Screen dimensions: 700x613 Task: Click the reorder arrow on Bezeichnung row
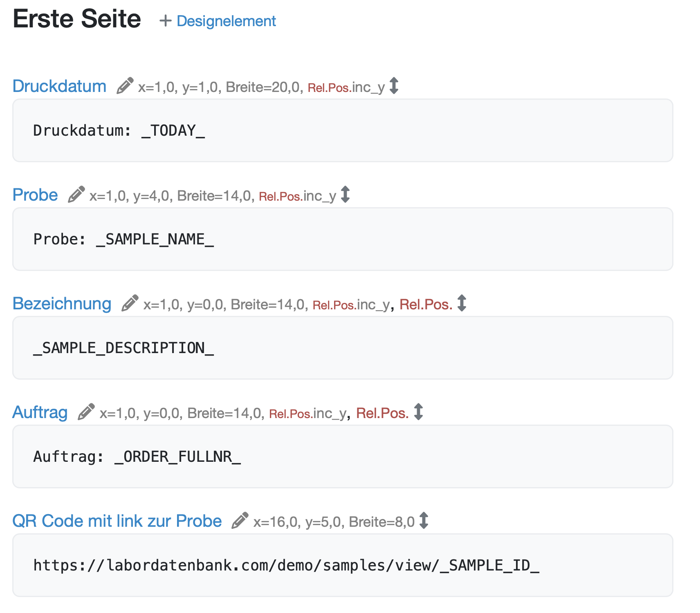tap(462, 303)
